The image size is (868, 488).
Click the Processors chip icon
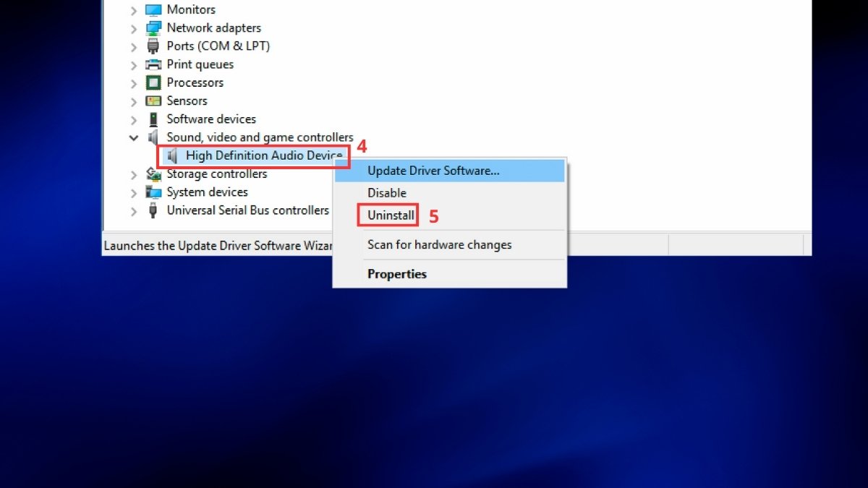[x=153, y=82]
